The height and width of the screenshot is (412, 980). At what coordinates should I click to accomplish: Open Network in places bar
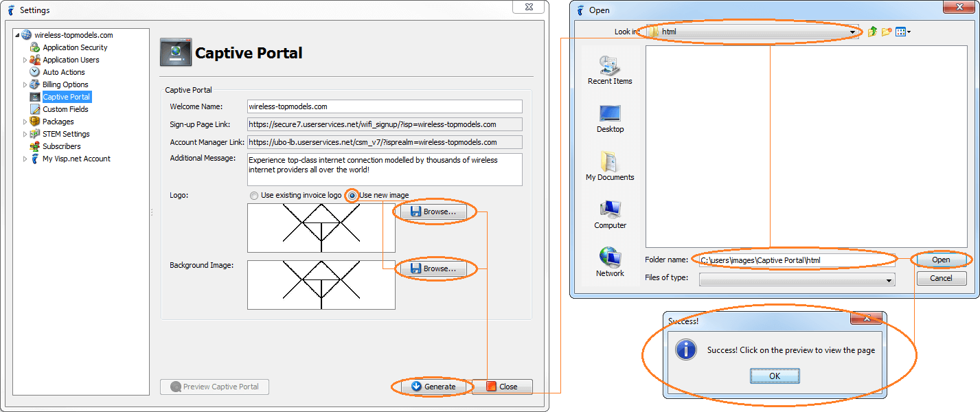coord(610,262)
